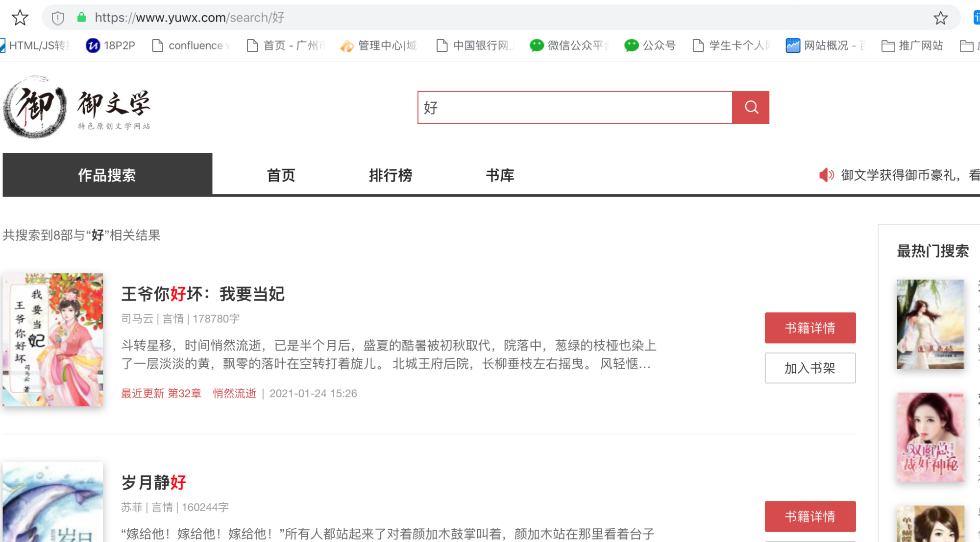Click the title 王爷你好坏：我要当妃
The height and width of the screenshot is (542, 980).
click(203, 294)
